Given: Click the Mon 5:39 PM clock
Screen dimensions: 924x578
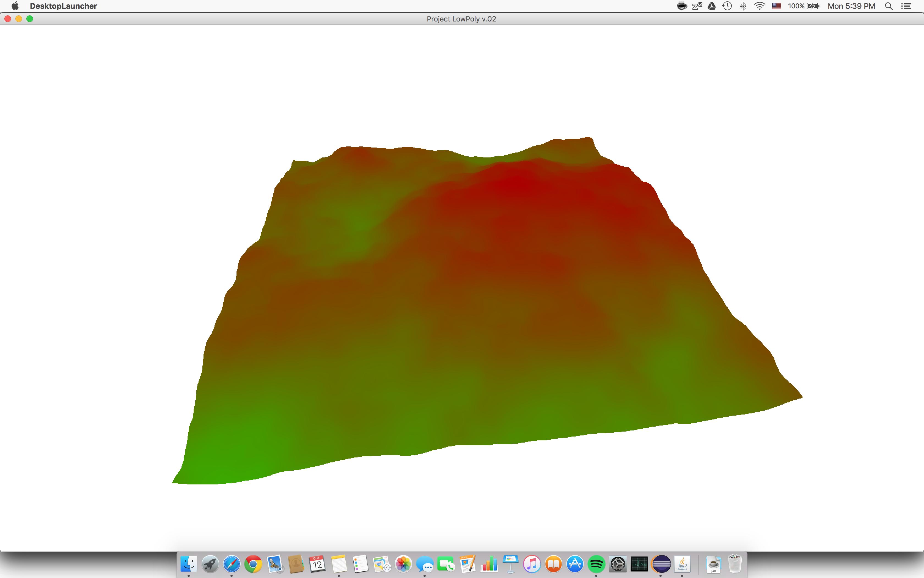Looking at the screenshot, I should click(851, 6).
